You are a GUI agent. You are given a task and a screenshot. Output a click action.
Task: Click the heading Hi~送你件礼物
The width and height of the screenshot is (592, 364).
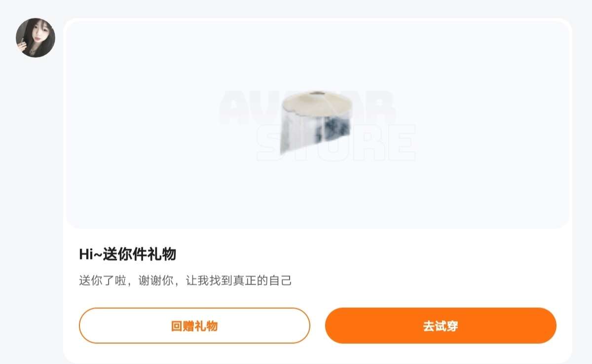click(x=127, y=255)
